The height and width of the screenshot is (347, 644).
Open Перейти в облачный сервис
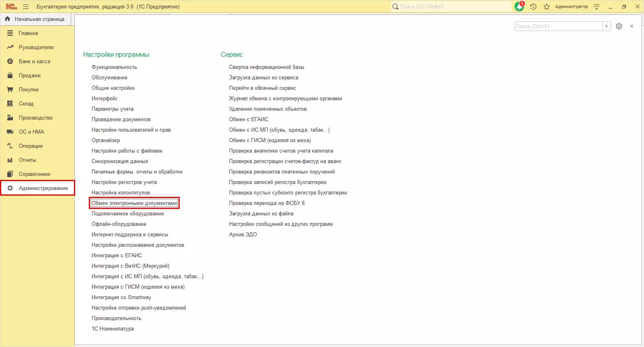pyautogui.click(x=263, y=88)
